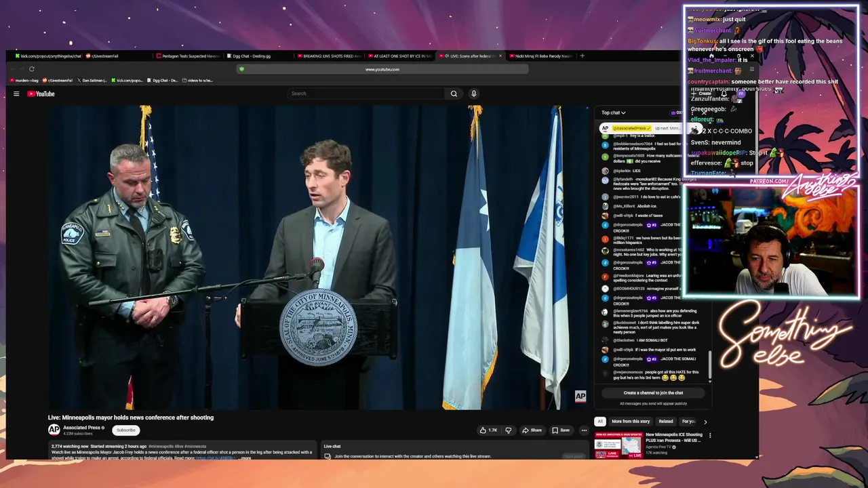This screenshot has width=868, height=488.
Task: Select the More from this story chip
Action: click(631, 422)
